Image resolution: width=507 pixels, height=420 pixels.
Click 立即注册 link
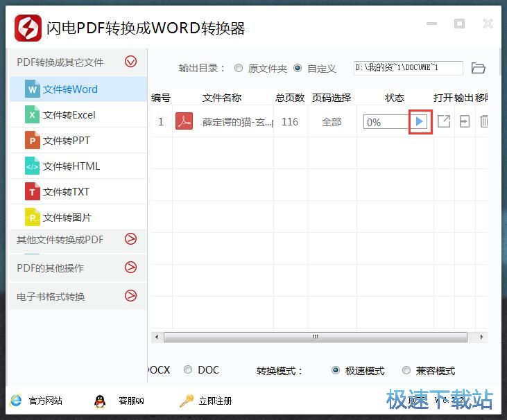pos(215,401)
